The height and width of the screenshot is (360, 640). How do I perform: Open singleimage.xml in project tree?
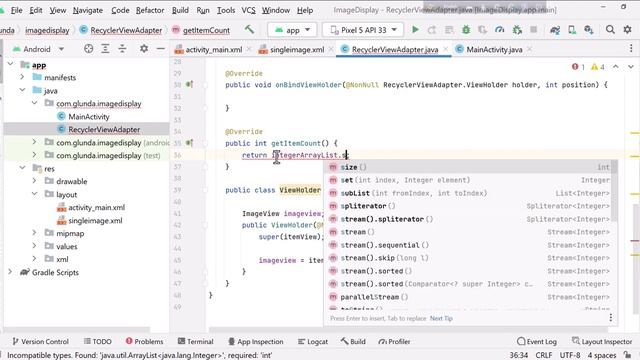coord(95,220)
